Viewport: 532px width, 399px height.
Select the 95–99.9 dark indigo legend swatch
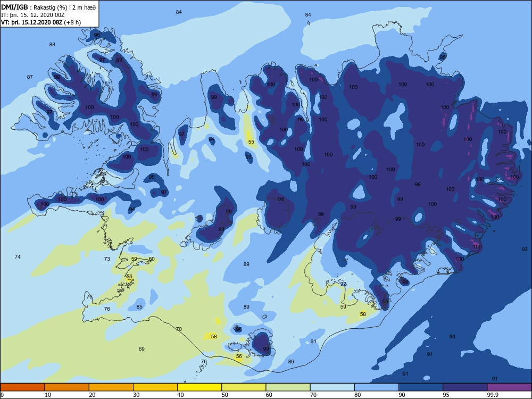(x=465, y=387)
